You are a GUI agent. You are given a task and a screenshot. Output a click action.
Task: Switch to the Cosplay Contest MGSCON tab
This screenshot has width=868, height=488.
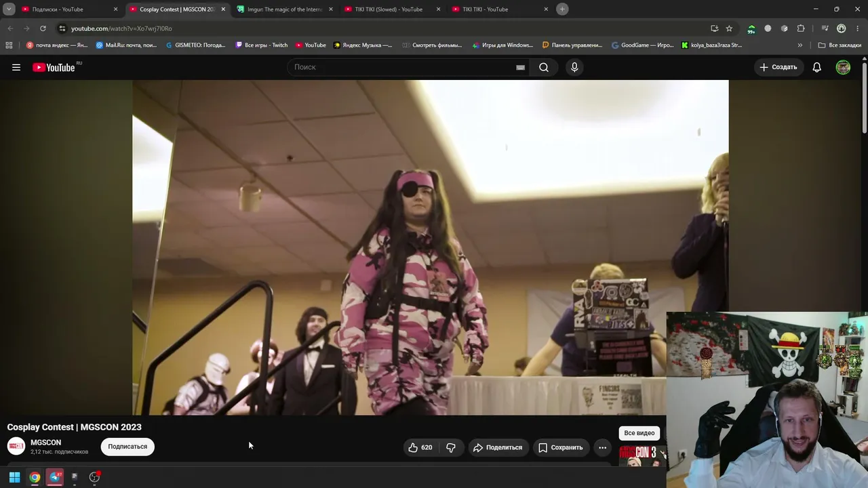coord(178,9)
